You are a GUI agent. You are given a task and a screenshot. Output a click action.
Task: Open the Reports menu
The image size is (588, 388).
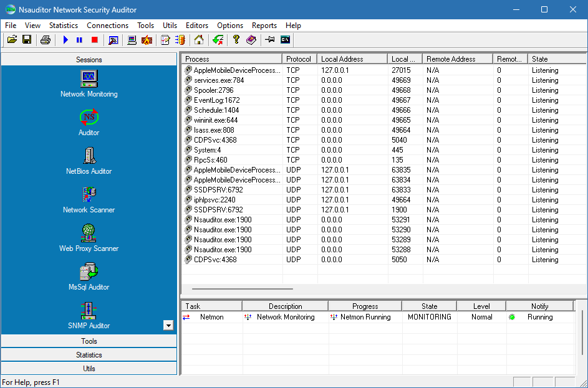pyautogui.click(x=264, y=26)
